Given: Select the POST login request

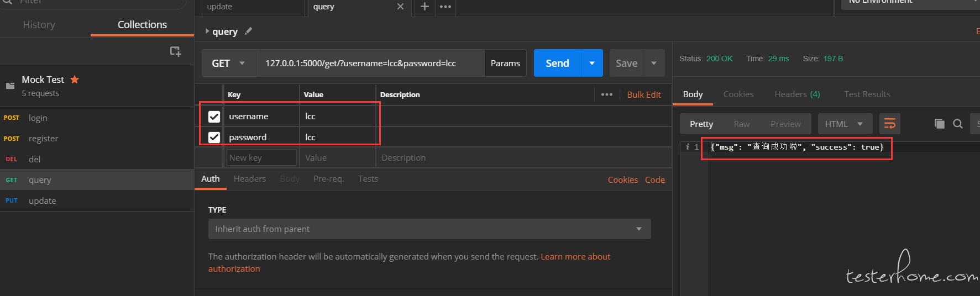Looking at the screenshot, I should (x=97, y=118).
